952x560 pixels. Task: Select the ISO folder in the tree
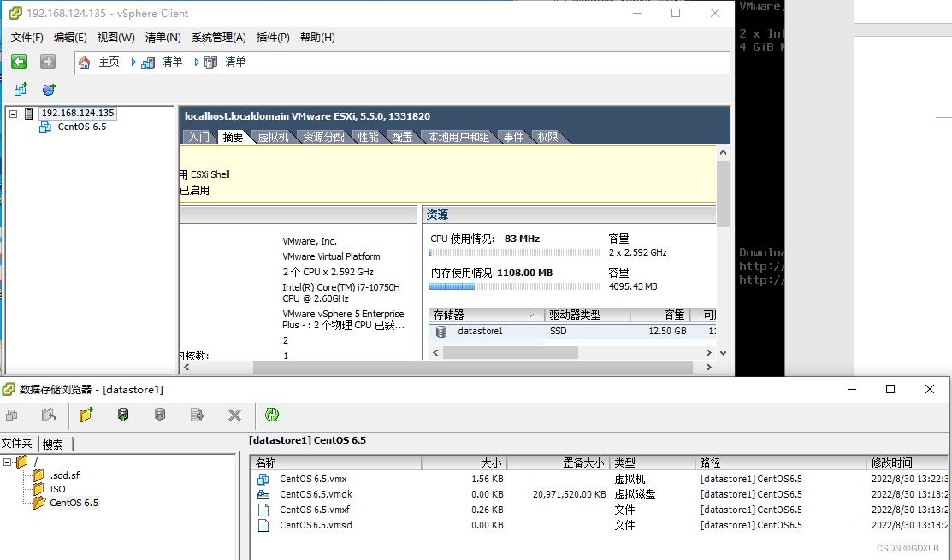pyautogui.click(x=57, y=489)
